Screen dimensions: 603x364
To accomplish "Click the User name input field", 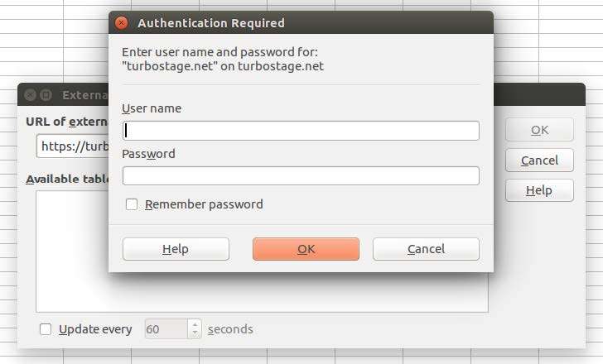I will [x=301, y=131].
